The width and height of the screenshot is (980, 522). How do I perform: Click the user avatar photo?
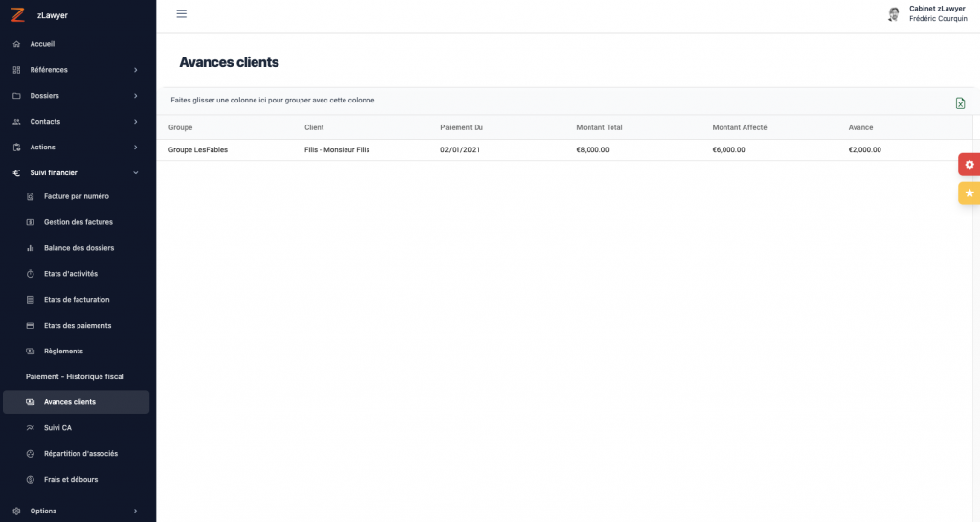tap(894, 14)
